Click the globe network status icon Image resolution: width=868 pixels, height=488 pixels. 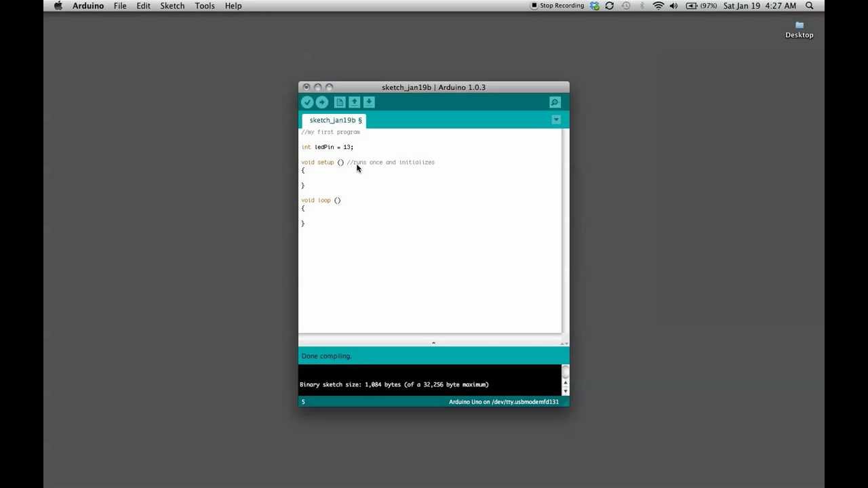(595, 5)
